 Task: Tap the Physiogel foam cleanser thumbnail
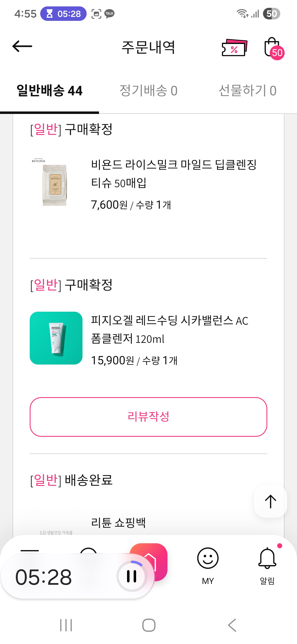point(56,338)
